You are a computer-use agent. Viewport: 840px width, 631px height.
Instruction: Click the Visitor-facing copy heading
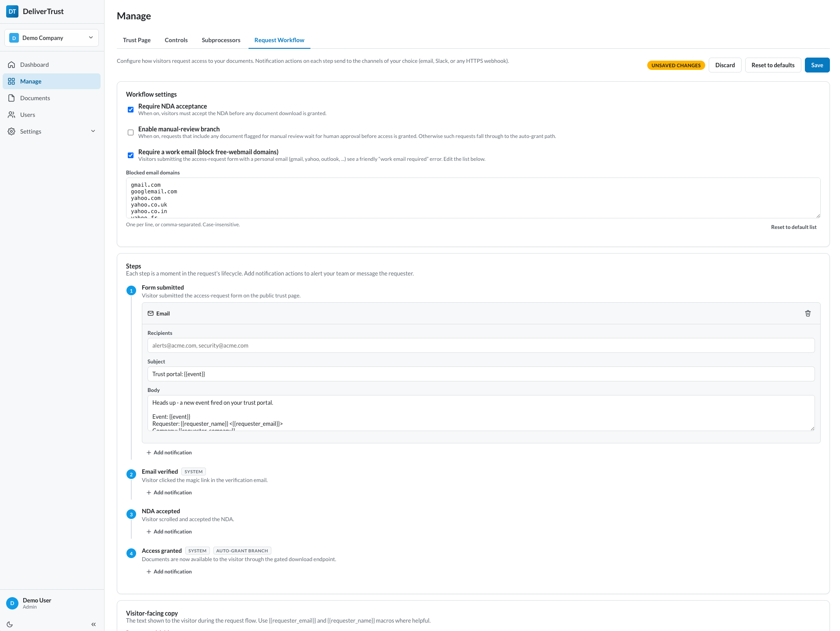pos(152,613)
